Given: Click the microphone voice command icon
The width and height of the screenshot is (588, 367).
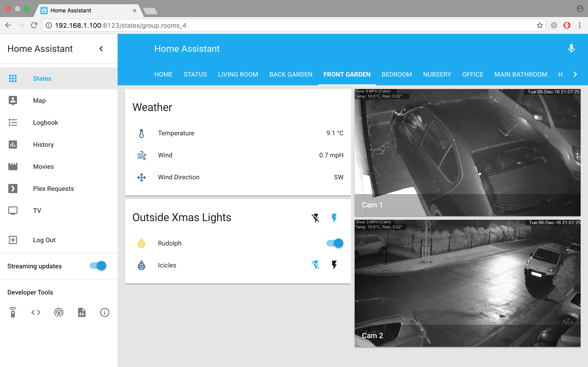Looking at the screenshot, I should (571, 49).
